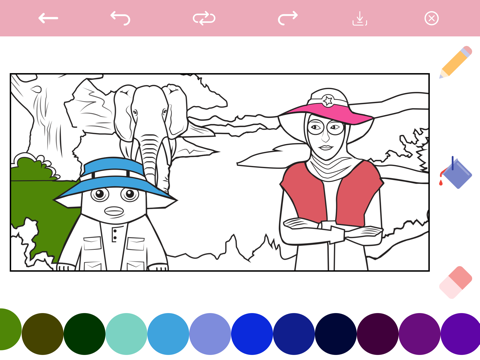Pick the vivid violet color swatch
Screen dimensions: 480x360
point(461,334)
